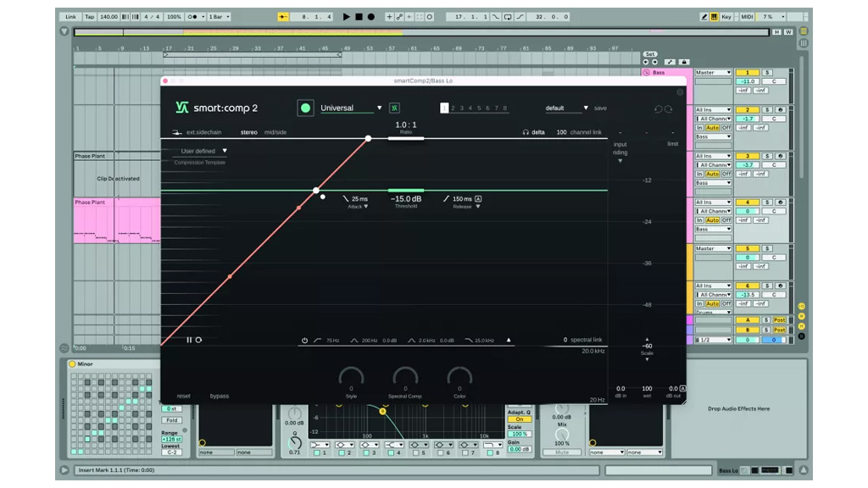Expand the User defined compression template
Viewport: 868px width, 488px height.
(225, 151)
